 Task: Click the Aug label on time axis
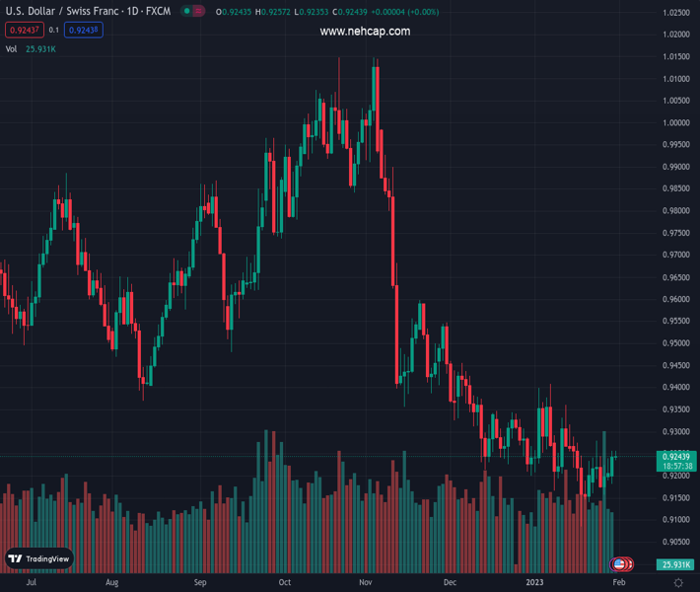(x=112, y=583)
